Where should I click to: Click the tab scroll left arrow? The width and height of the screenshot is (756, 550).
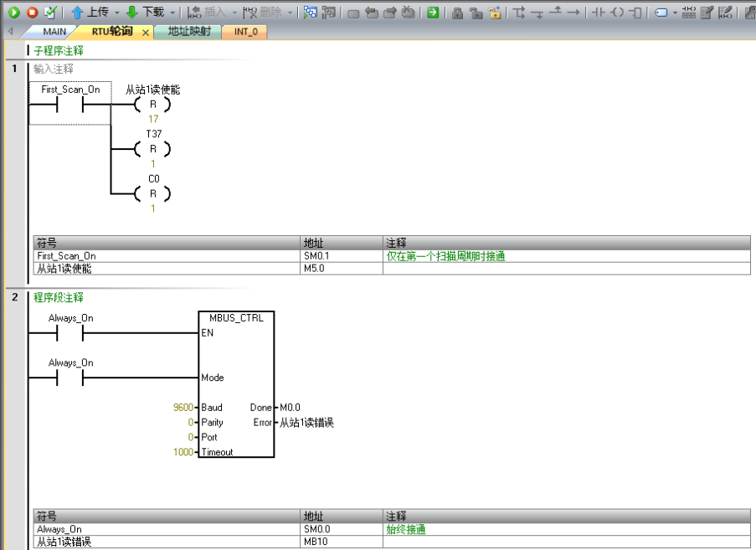coord(11,32)
